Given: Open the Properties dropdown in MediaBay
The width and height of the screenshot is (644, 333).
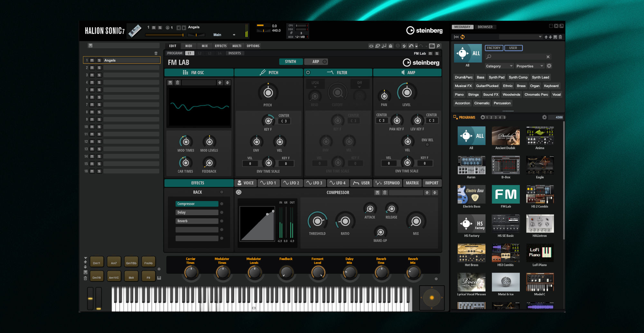Looking at the screenshot, I should coord(529,66).
